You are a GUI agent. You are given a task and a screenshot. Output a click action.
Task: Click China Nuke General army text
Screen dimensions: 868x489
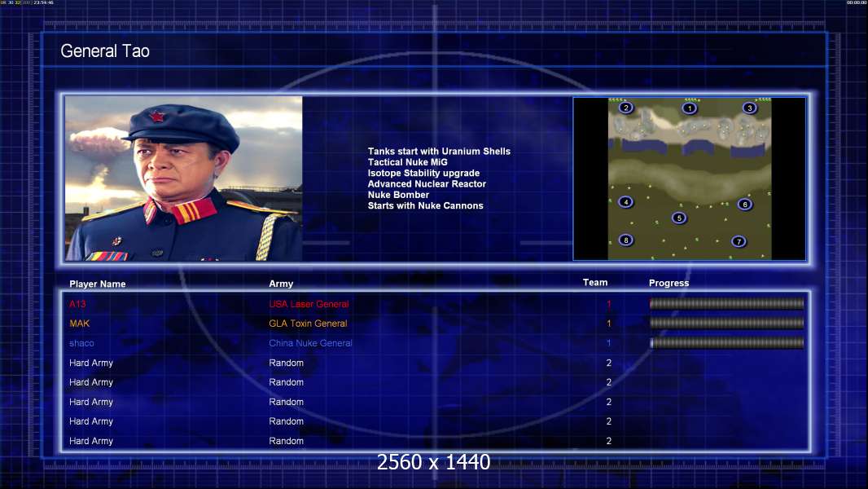coord(310,343)
